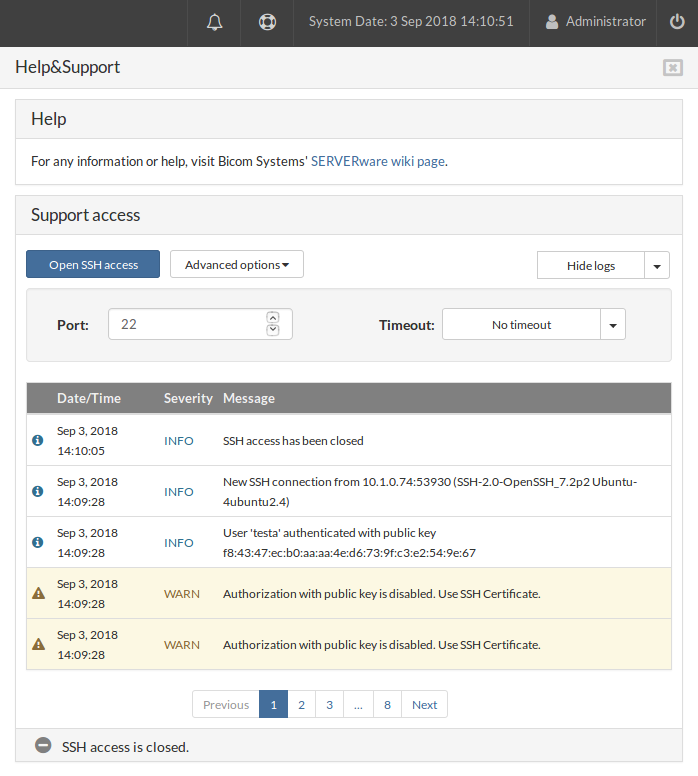Decrease the port number with down arrow
The height and width of the screenshot is (776, 698).
tap(273, 331)
